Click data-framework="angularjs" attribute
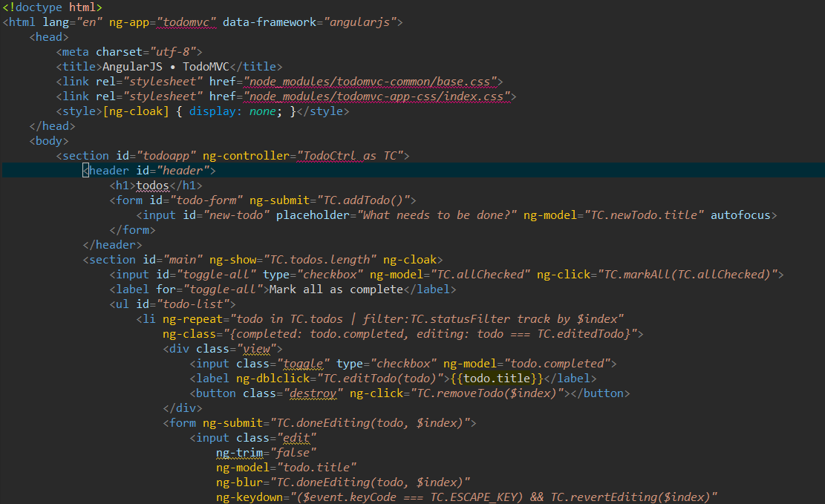The image size is (825, 504). (x=310, y=22)
